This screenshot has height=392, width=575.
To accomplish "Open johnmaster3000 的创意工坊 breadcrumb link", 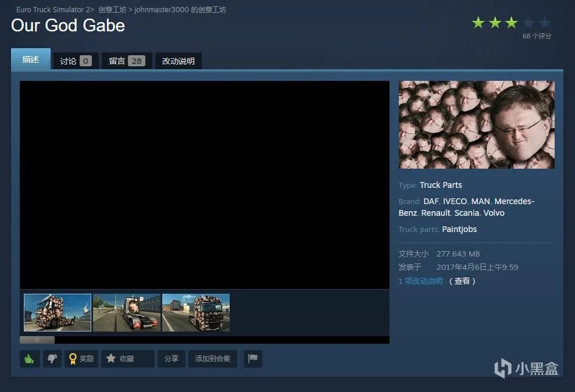I will tap(180, 10).
